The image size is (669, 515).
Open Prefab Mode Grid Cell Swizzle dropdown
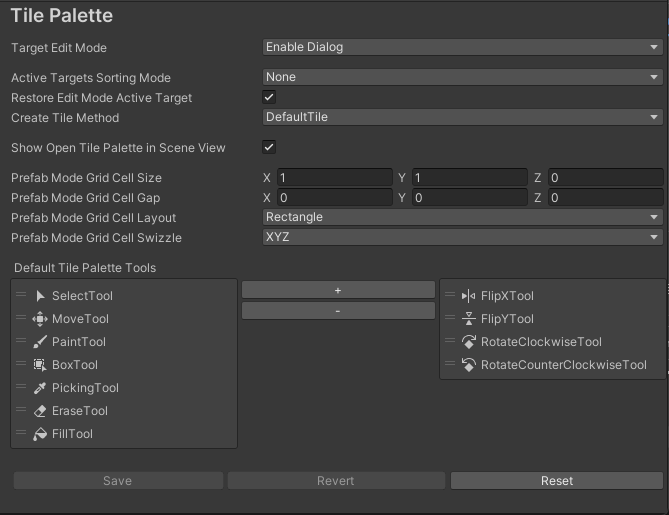[461, 237]
